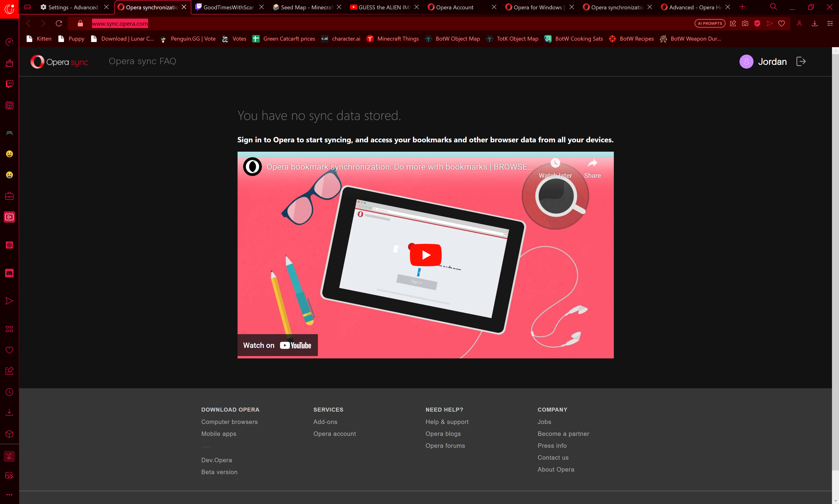The image size is (839, 504).
Task: Click the address bar URL field
Action: pos(120,23)
